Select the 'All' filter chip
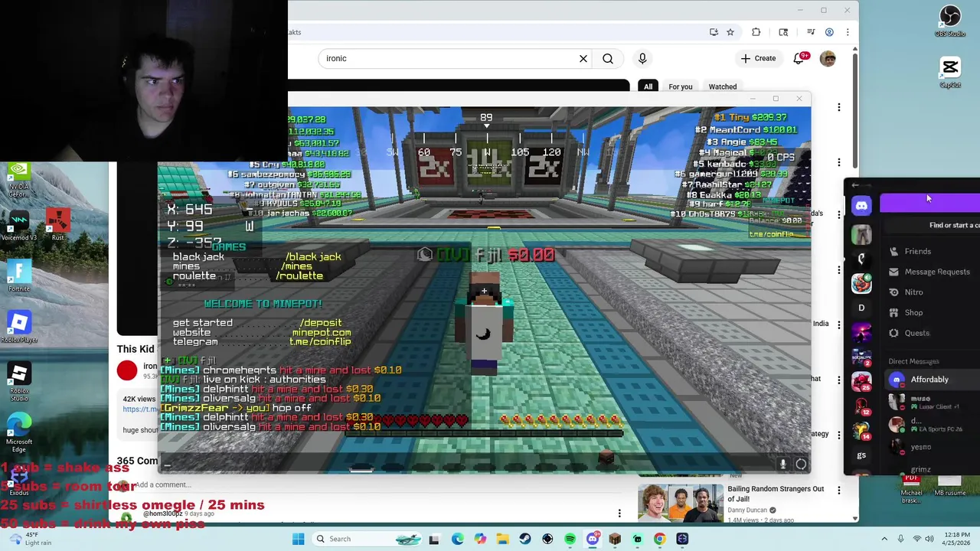 [648, 86]
